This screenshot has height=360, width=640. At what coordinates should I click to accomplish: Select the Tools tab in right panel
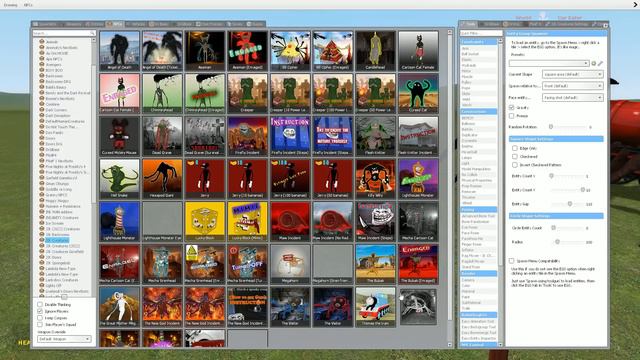click(x=468, y=24)
